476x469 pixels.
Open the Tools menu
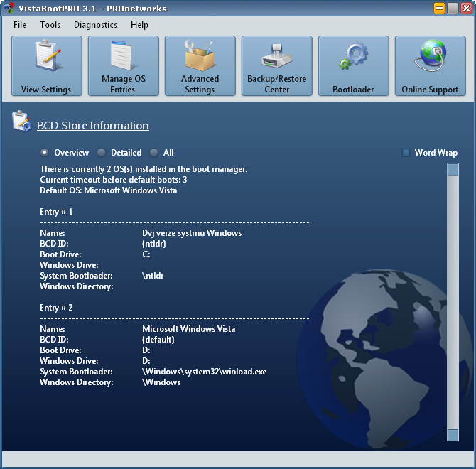(x=50, y=25)
